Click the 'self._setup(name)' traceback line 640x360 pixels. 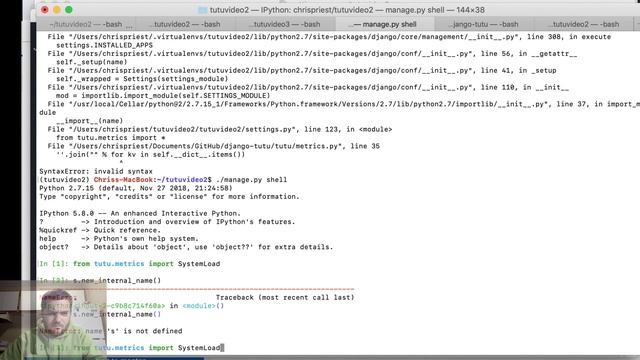92,62
